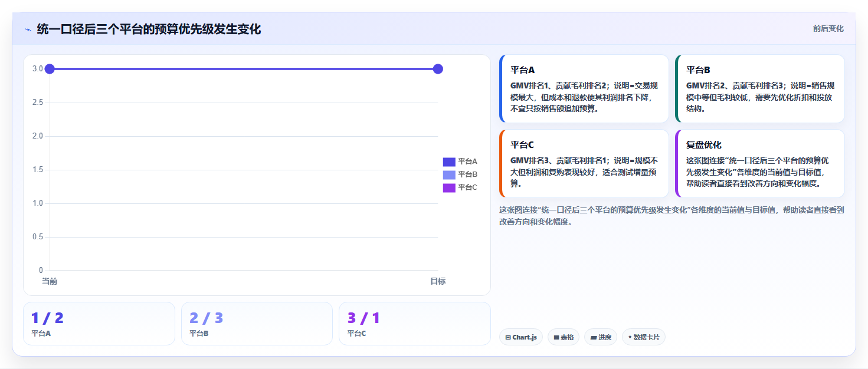Click the 目标 x-axis label
This screenshot has width=868, height=369.
pyautogui.click(x=438, y=281)
